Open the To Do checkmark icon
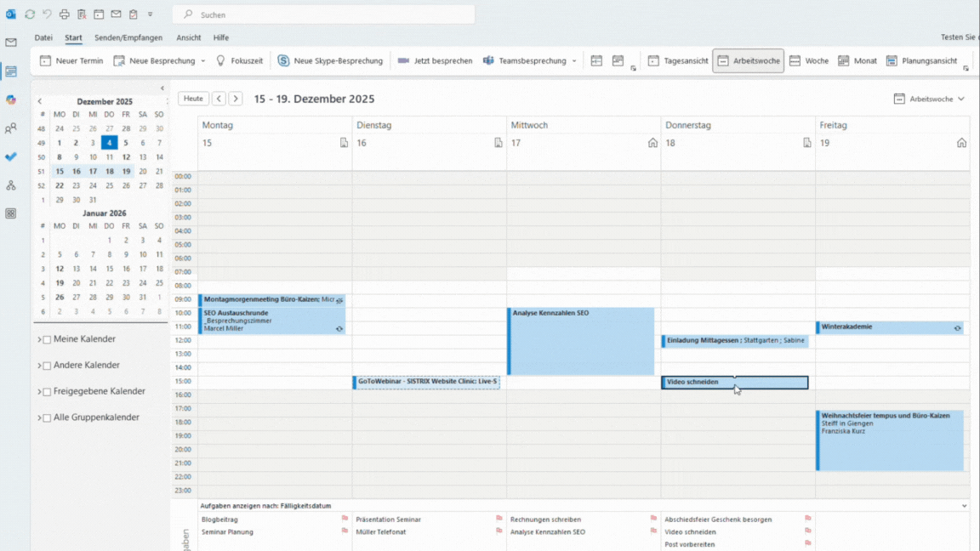The height and width of the screenshot is (551, 980). click(11, 156)
